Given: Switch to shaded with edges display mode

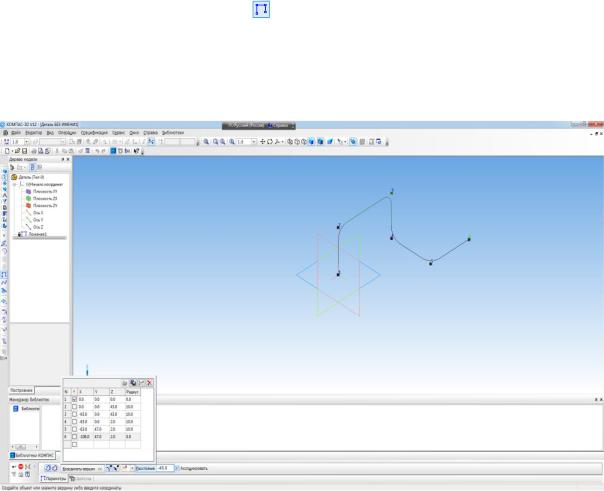Looking at the screenshot, I should click(320, 142).
